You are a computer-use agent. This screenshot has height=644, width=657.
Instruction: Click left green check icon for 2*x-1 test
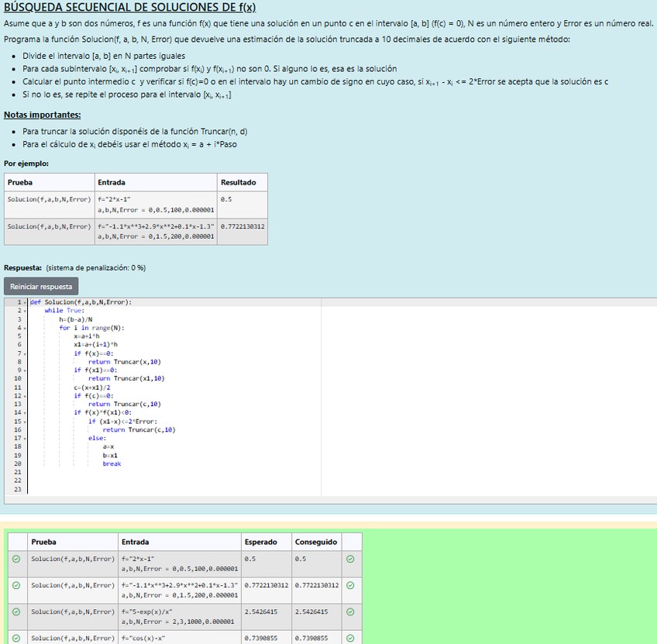pos(16,559)
